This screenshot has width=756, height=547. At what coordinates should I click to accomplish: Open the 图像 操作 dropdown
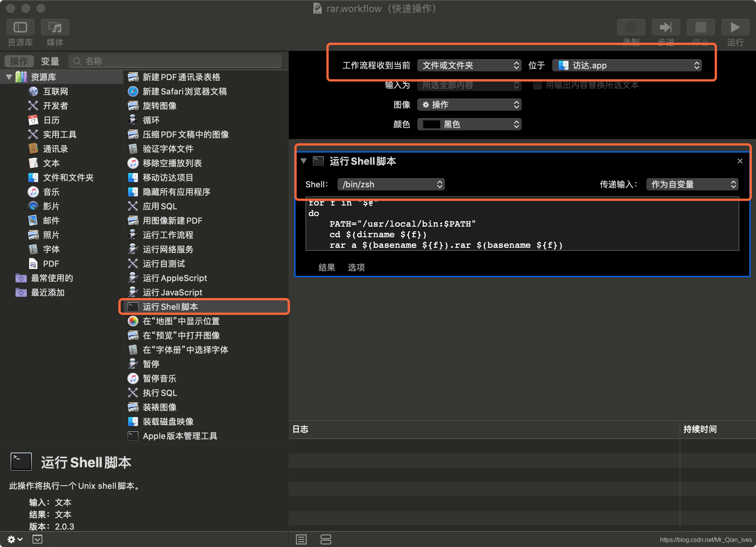tap(469, 105)
